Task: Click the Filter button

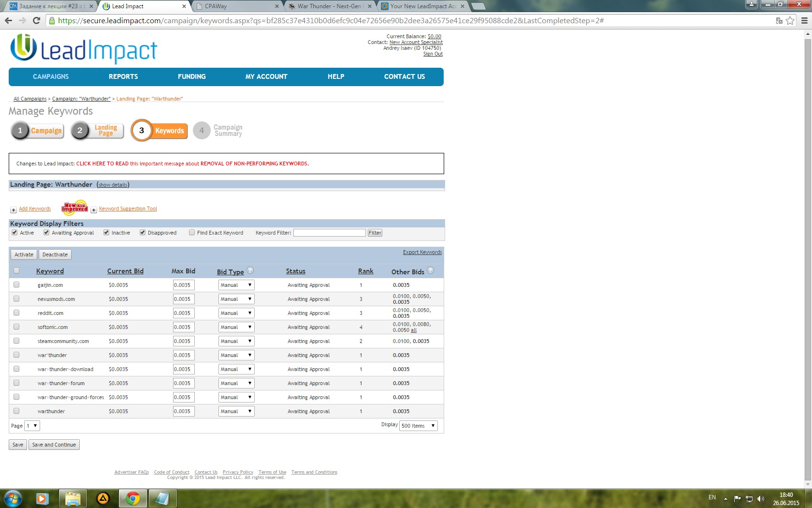Action: click(x=375, y=233)
